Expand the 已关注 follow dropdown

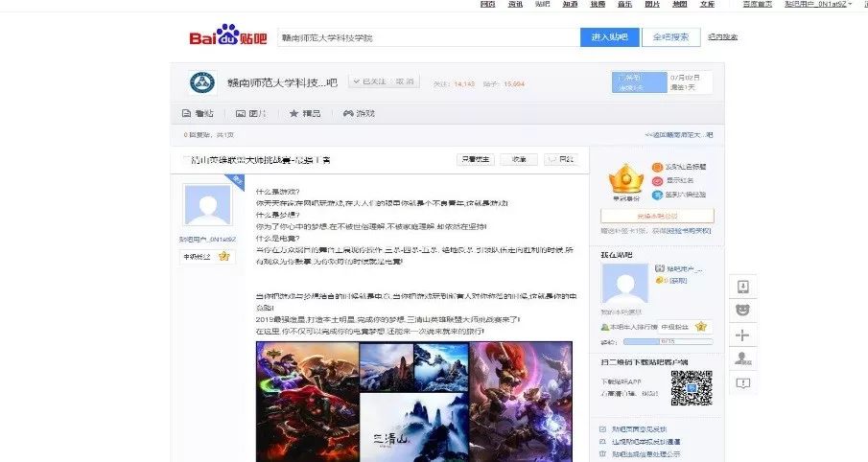point(383,81)
